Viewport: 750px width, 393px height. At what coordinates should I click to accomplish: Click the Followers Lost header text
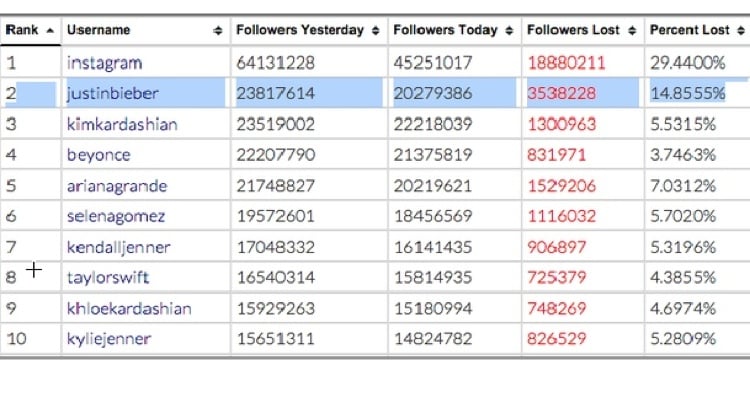573,30
